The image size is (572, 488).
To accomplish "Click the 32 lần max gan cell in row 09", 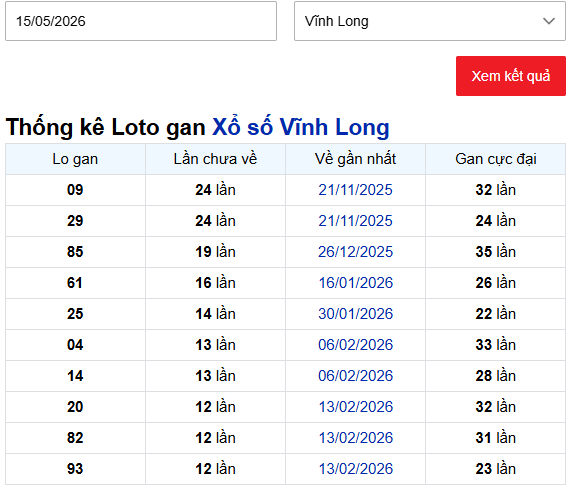I will point(495,190).
